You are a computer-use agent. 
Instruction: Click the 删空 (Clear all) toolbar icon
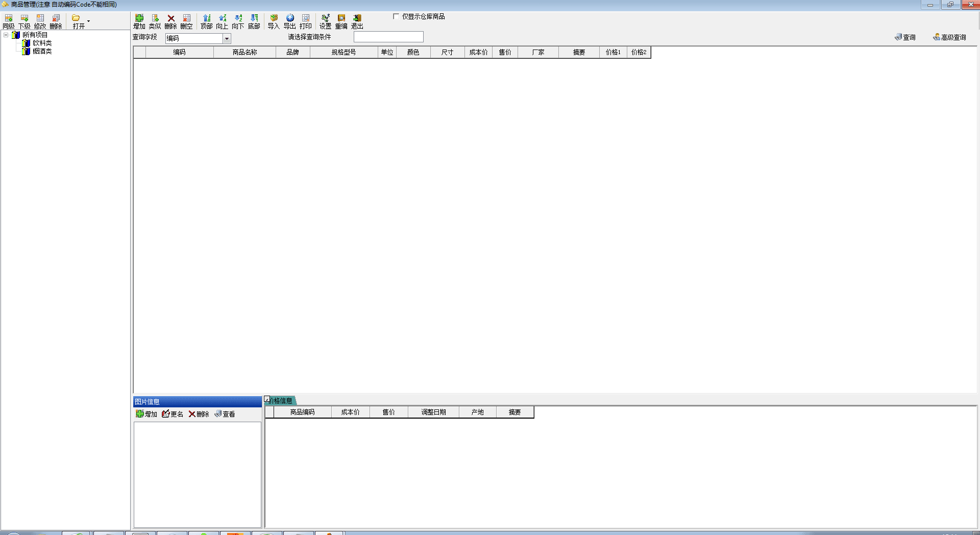pyautogui.click(x=186, y=21)
